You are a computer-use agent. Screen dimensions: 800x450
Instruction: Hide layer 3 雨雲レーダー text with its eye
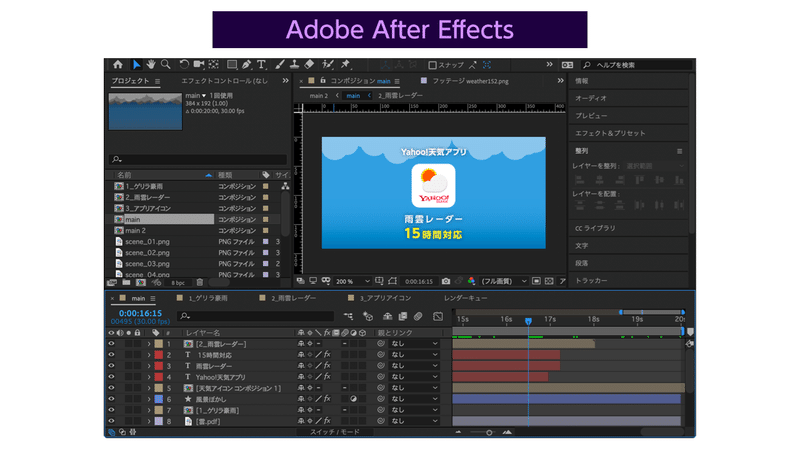pos(111,366)
